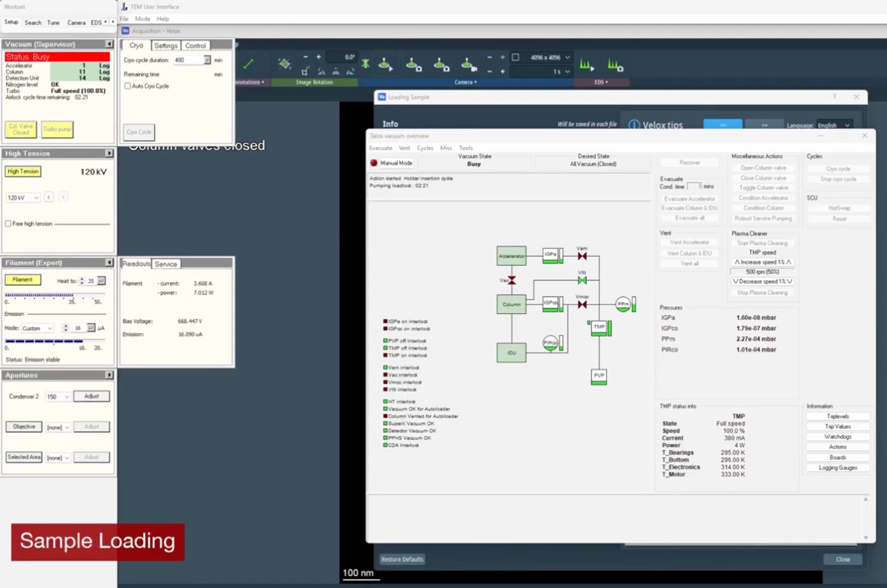The image size is (887, 588).
Task: Click the Cond. time minutes input field
Action: point(694,186)
